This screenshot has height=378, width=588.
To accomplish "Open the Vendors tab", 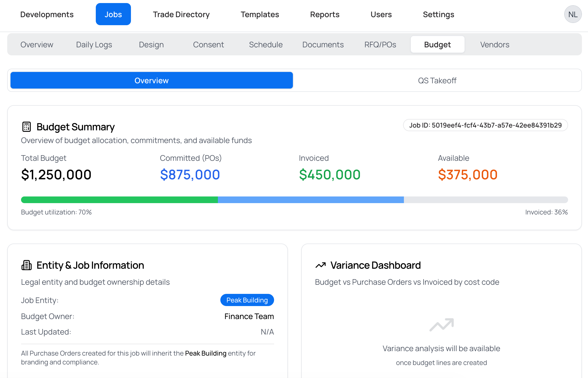I will (x=495, y=45).
